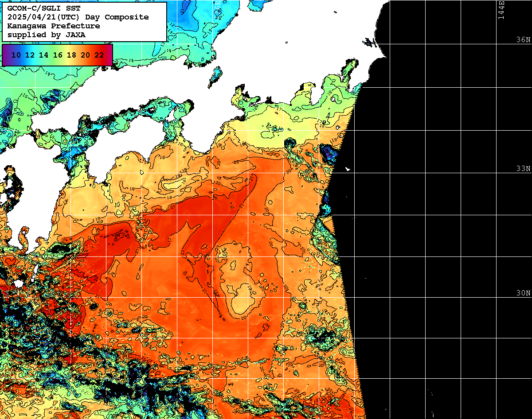Click the '18' value on the temperature legend
The width and height of the screenshot is (532, 419).
pos(71,55)
